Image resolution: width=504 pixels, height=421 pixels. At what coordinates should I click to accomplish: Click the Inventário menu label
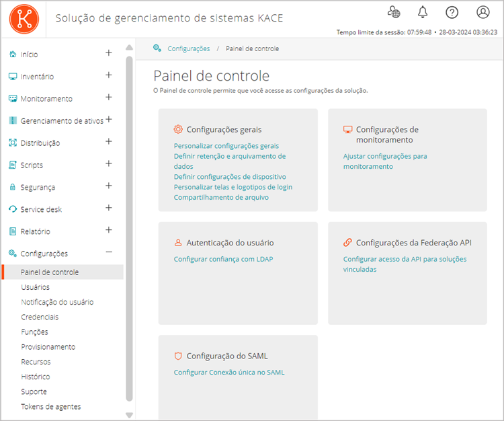pyautogui.click(x=37, y=77)
